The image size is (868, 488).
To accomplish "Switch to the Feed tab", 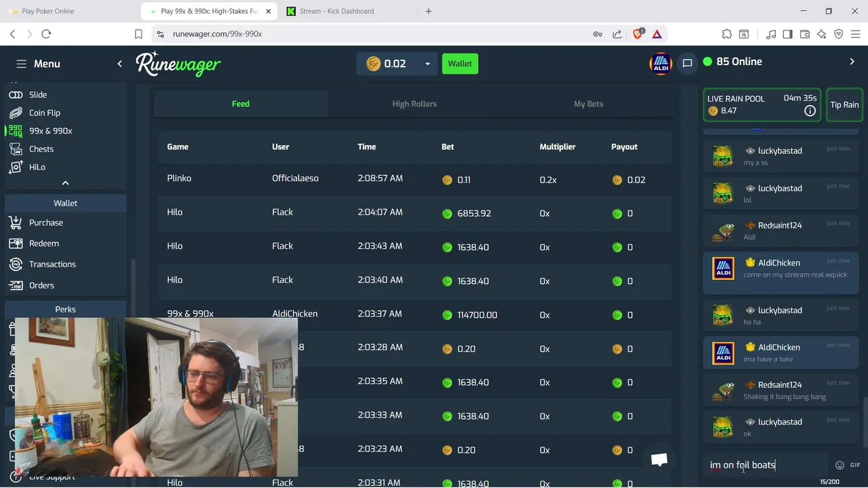I will [241, 104].
